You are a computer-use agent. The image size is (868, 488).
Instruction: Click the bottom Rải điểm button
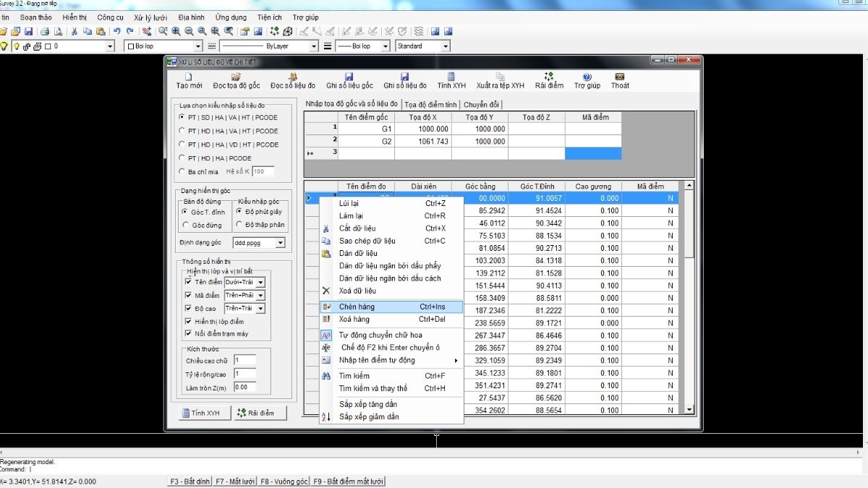pos(260,413)
